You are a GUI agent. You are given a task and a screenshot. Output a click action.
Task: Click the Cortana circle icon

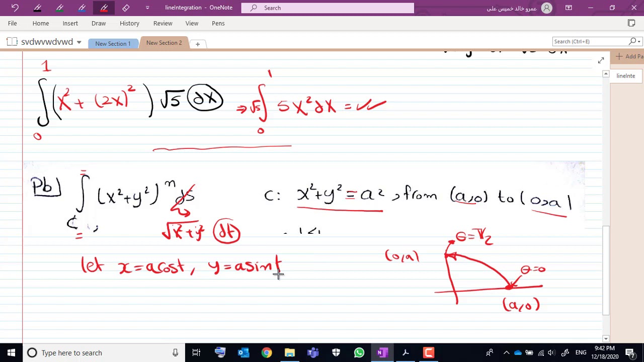pyautogui.click(x=32, y=352)
